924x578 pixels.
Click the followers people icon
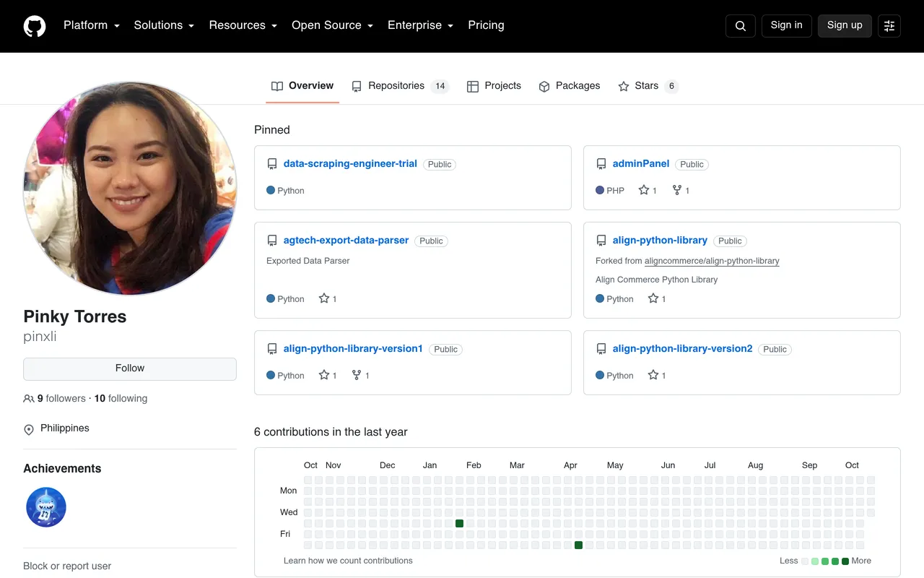point(29,399)
